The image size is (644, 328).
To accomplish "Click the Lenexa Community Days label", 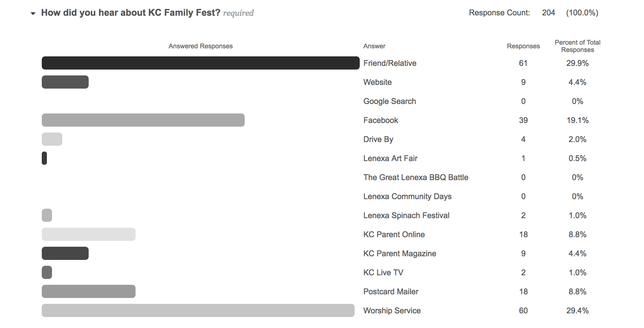I will coord(407,197).
